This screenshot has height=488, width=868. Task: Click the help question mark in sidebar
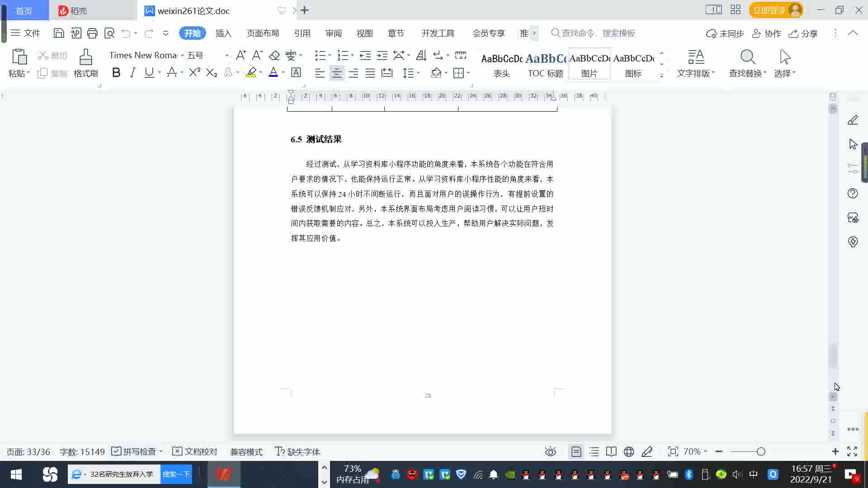click(x=853, y=193)
